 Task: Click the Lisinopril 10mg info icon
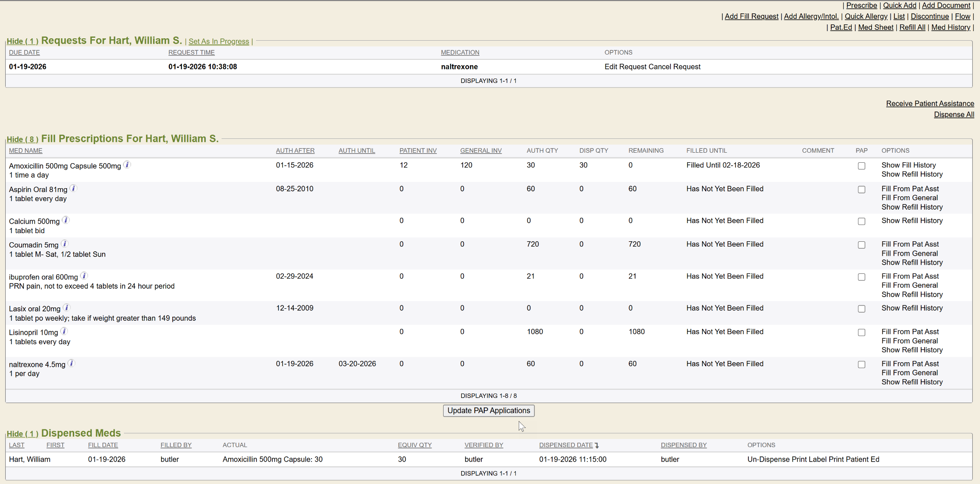coord(64,331)
